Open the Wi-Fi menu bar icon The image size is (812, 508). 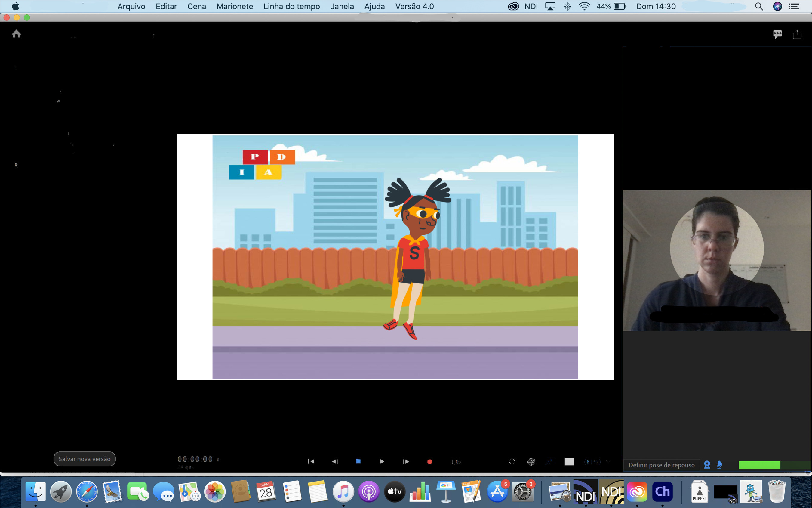coord(584,6)
